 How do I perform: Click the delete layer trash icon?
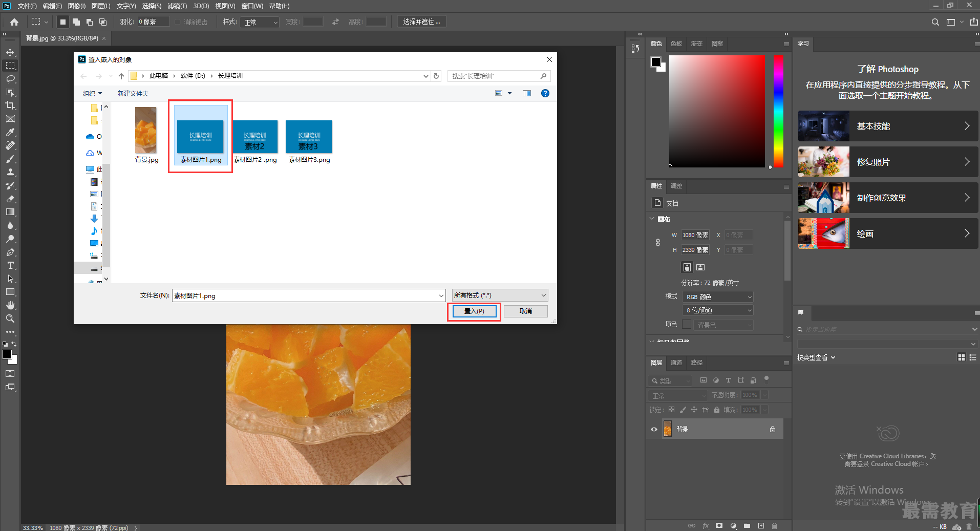click(774, 525)
